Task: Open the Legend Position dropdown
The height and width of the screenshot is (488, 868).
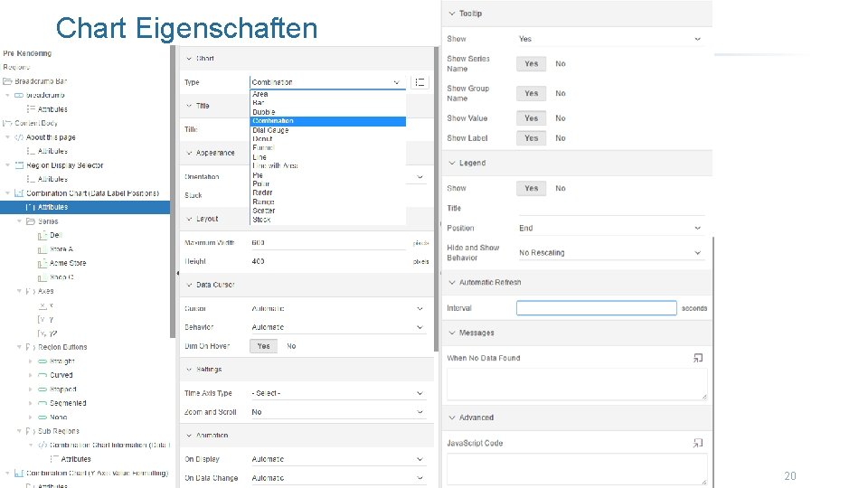Action: tap(610, 228)
